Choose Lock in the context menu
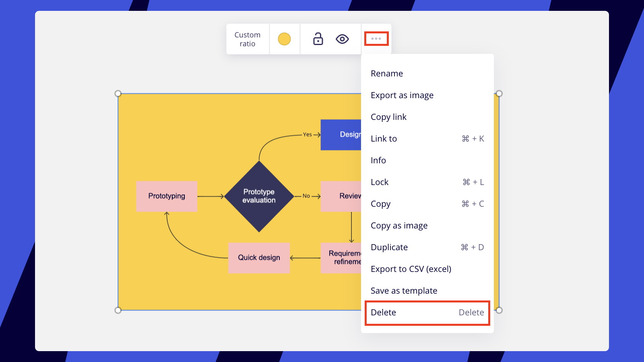The width and height of the screenshot is (644, 362). coord(380,182)
